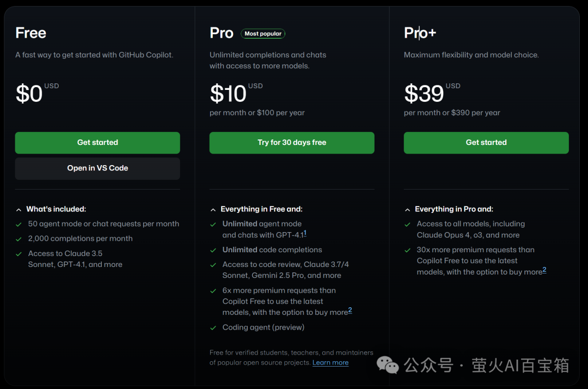Click Get started under the Free plan
Image resolution: width=588 pixels, height=389 pixels.
[97, 143]
